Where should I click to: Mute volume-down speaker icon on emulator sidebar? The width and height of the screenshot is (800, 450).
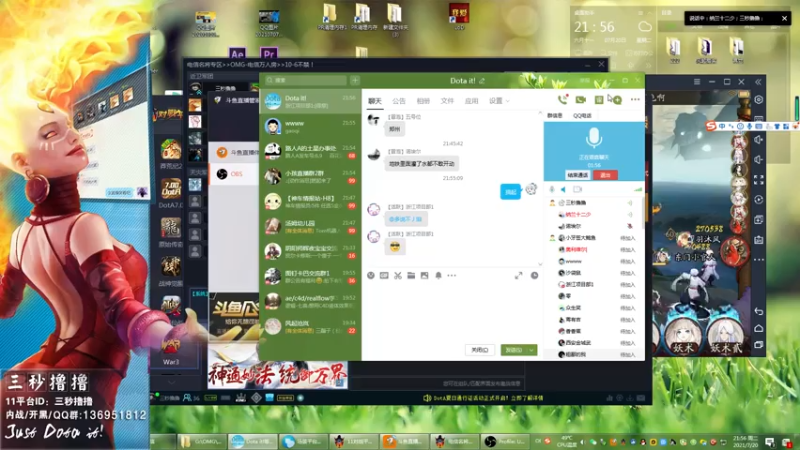[759, 160]
